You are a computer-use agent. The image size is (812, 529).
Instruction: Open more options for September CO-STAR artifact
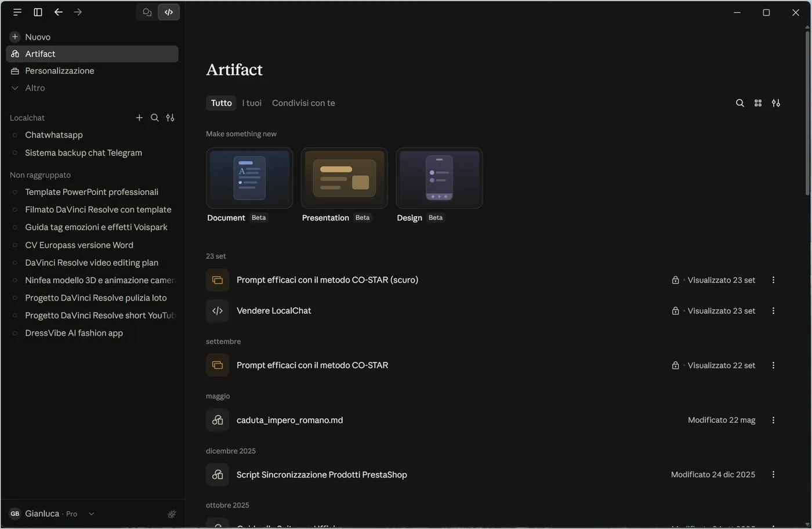[773, 365]
